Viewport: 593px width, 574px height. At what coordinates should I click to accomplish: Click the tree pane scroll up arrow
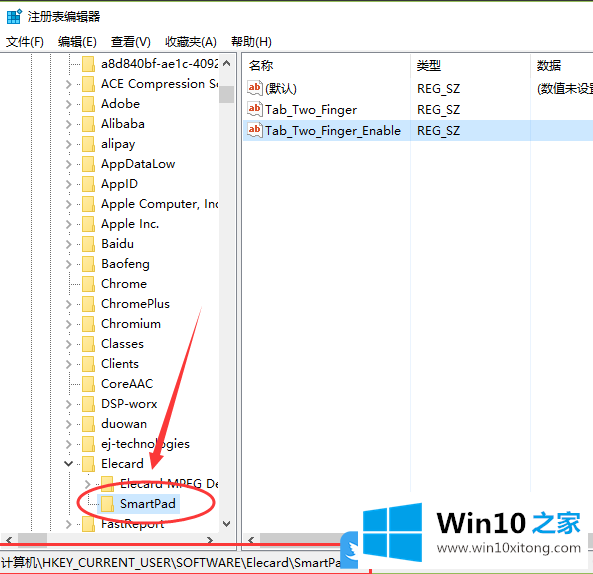[227, 63]
